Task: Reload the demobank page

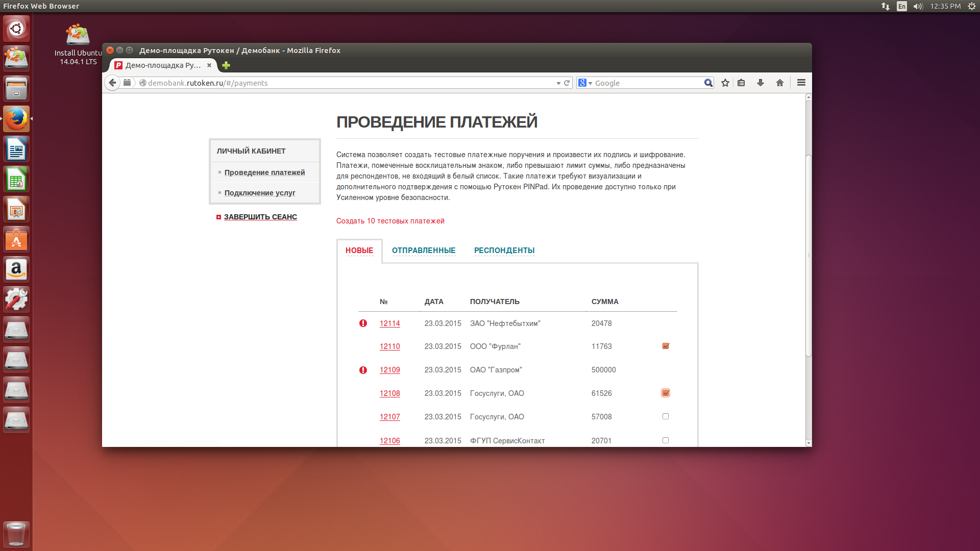Action: click(567, 83)
